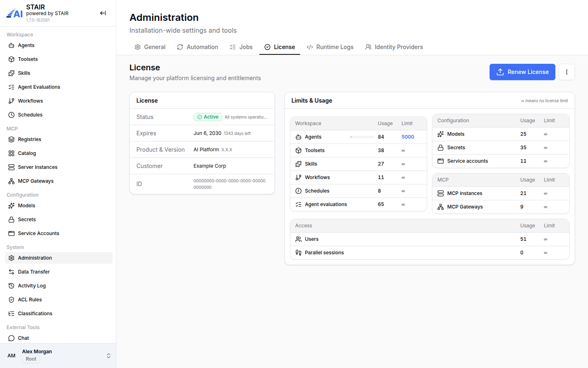Click the 'All systems operatio...' status text

pyautogui.click(x=246, y=117)
